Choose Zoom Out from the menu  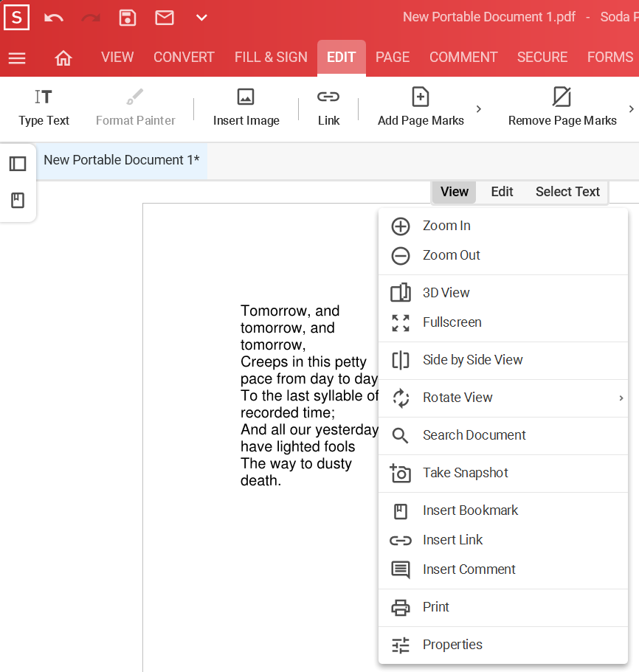tap(503, 255)
